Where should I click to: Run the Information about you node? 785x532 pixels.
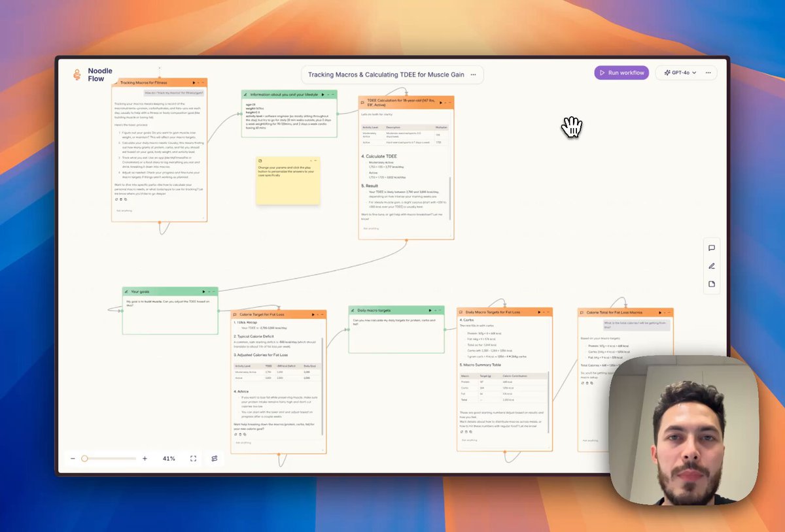(323, 95)
